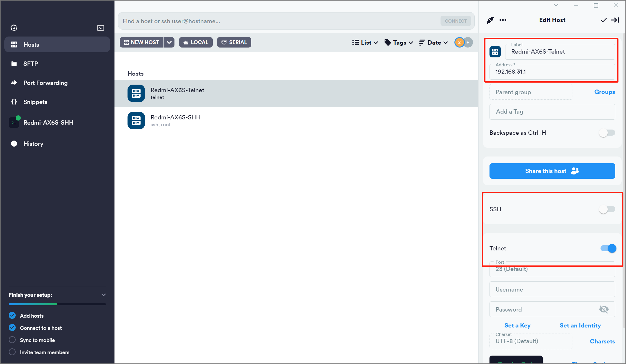Click the orange avatar badge numbered 2
Viewport: 626px width, 364px height.
pos(459,42)
